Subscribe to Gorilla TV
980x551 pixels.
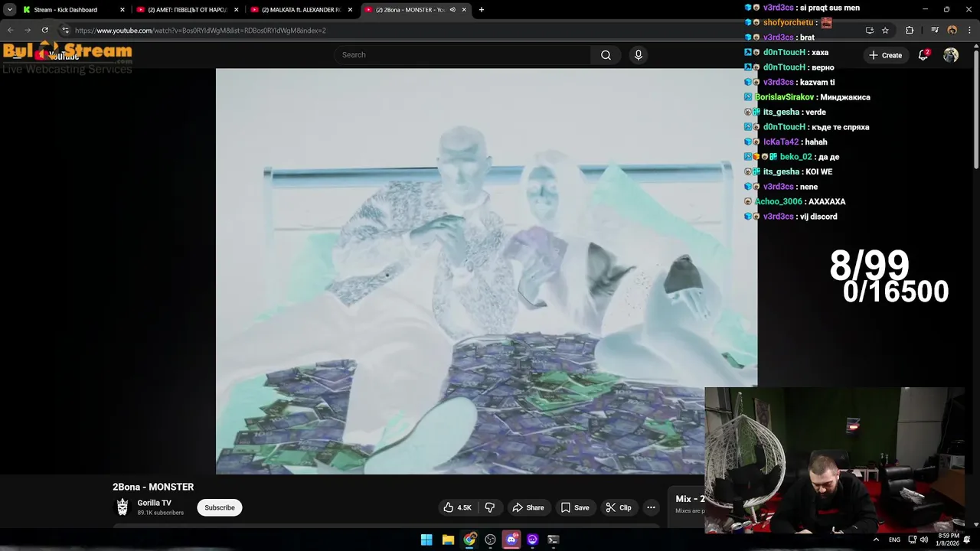click(220, 507)
